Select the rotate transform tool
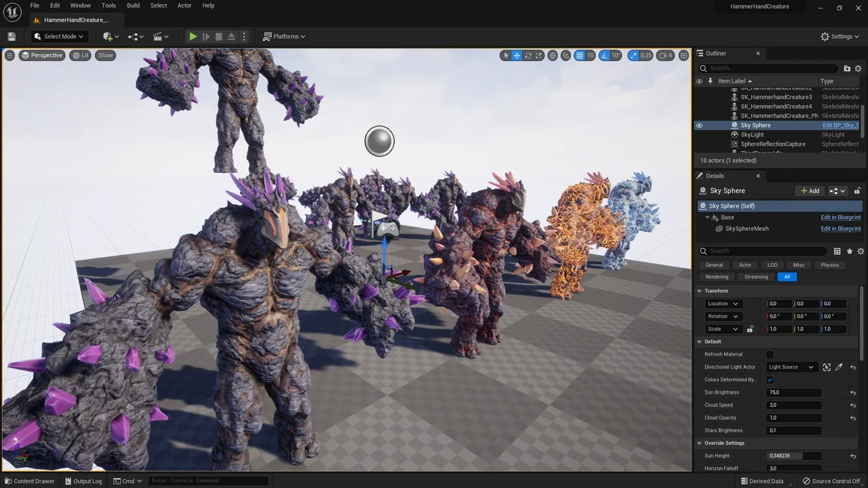The image size is (868, 488). pyautogui.click(x=528, y=56)
